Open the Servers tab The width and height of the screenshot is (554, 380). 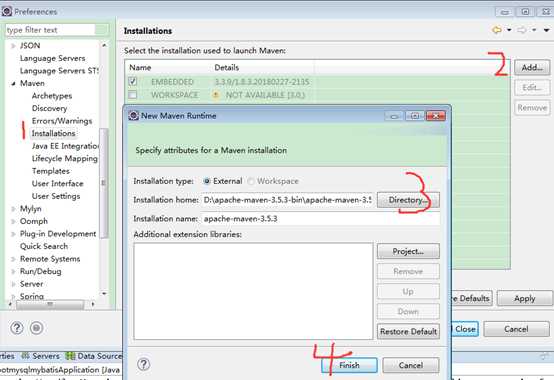point(41,356)
